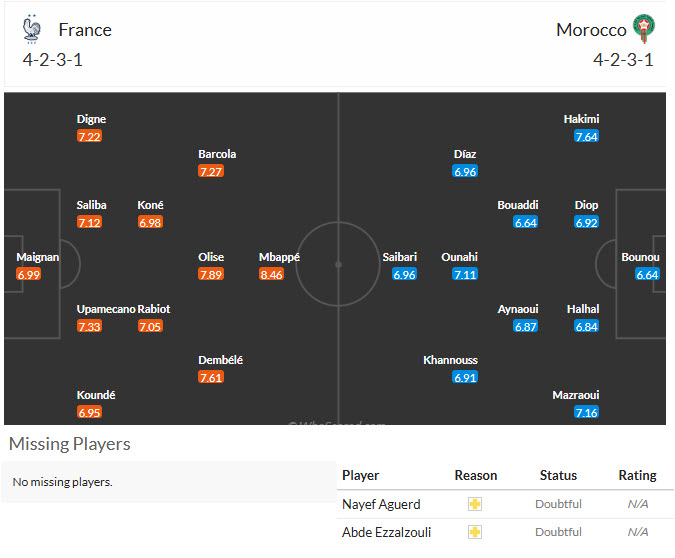This screenshot has width=675, height=558.
Task: Click the Rating column header
Action: click(x=637, y=475)
